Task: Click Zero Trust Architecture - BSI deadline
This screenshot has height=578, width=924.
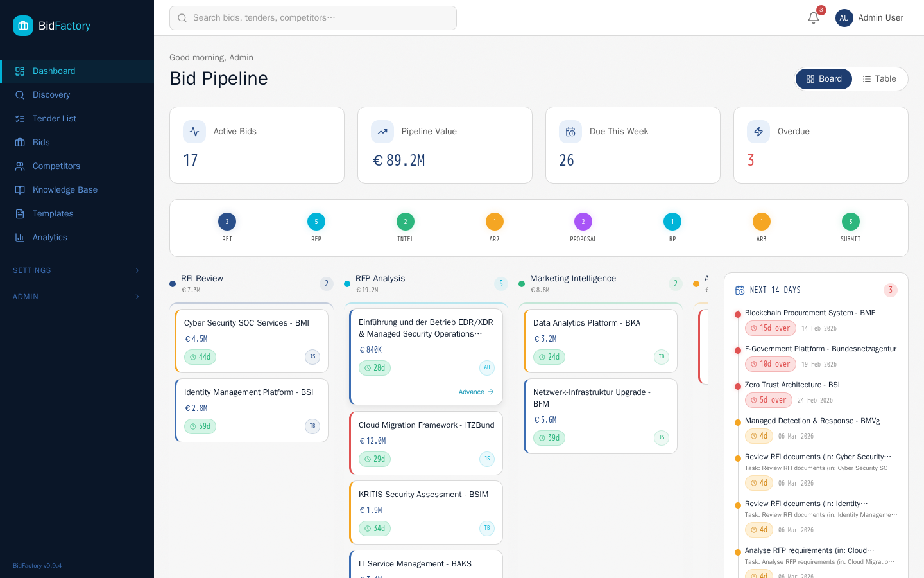Action: tap(792, 385)
